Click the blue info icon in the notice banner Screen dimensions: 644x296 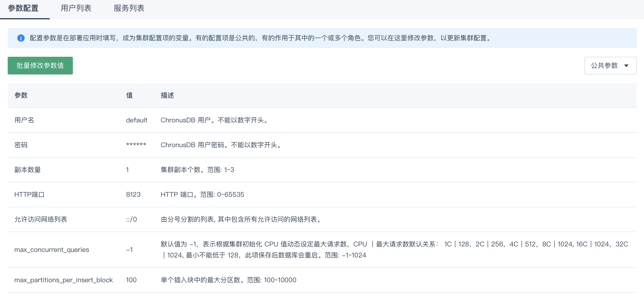[x=21, y=38]
